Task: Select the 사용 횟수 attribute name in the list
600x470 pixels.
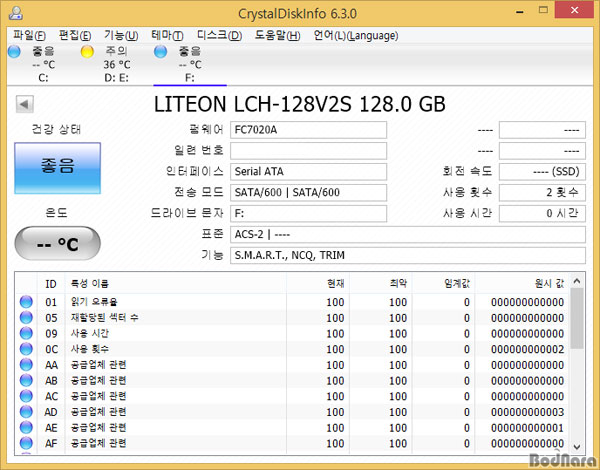Action: pos(90,349)
